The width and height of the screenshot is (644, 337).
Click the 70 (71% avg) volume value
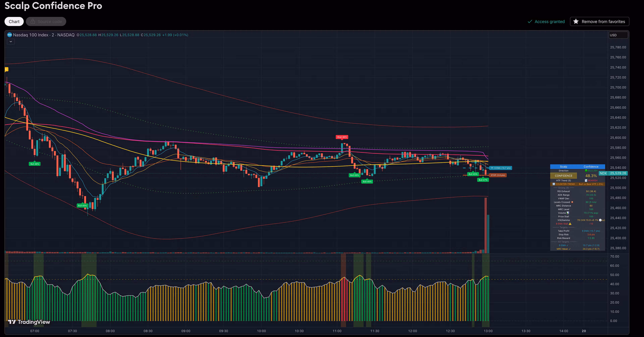point(591,213)
